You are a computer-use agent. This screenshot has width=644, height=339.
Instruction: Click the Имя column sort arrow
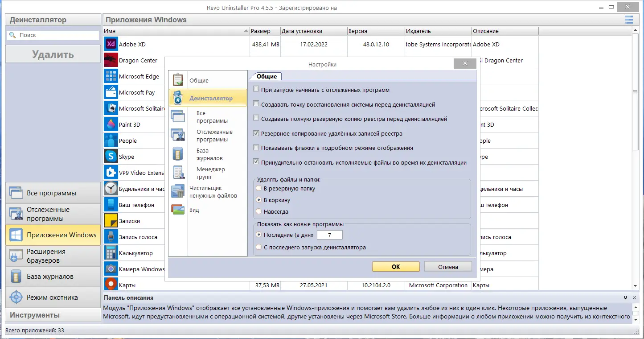tap(246, 31)
